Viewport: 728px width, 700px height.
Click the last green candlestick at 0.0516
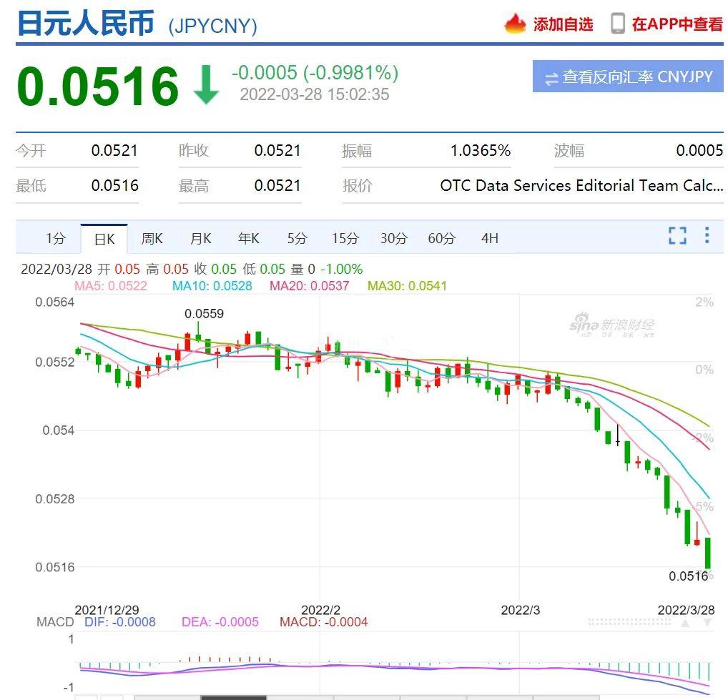pyautogui.click(x=707, y=553)
